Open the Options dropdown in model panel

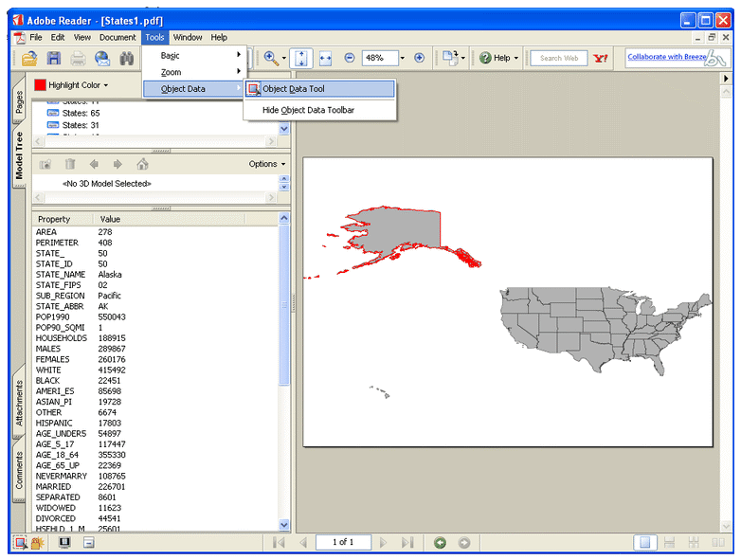(x=267, y=164)
